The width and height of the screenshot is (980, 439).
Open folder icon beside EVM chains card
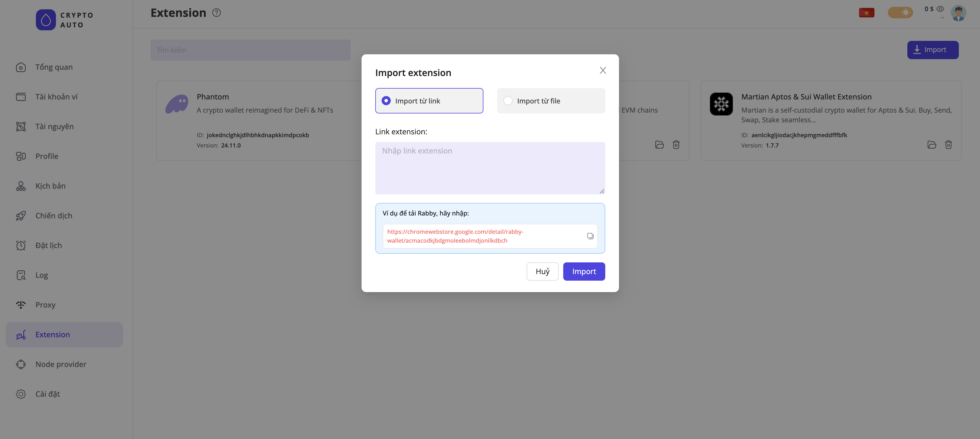659,144
